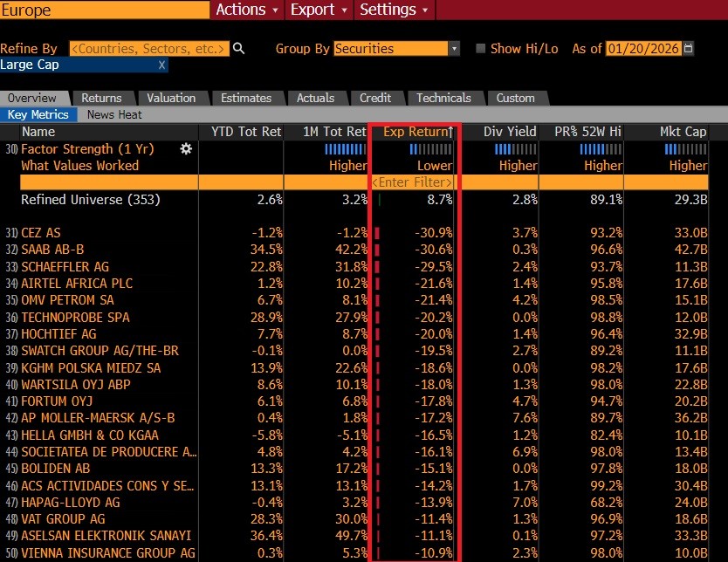Image resolution: width=728 pixels, height=562 pixels.
Task: Switch to the Valuation tab
Action: 171,98
